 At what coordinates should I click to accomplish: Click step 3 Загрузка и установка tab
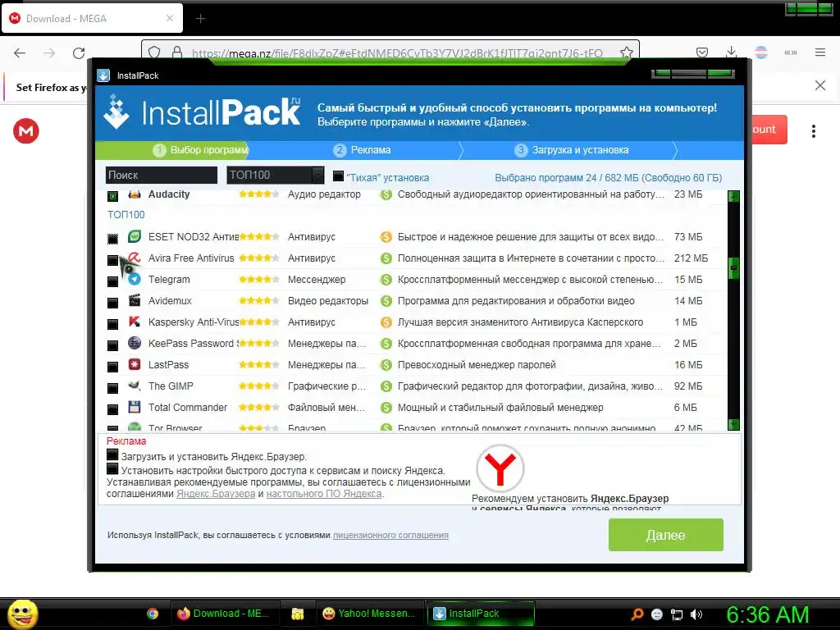click(573, 150)
